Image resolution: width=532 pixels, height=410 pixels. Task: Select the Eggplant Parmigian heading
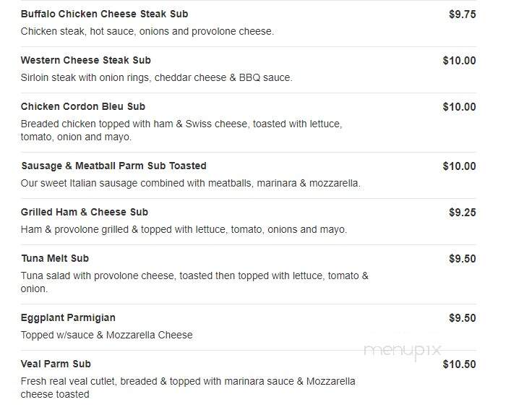(x=68, y=317)
